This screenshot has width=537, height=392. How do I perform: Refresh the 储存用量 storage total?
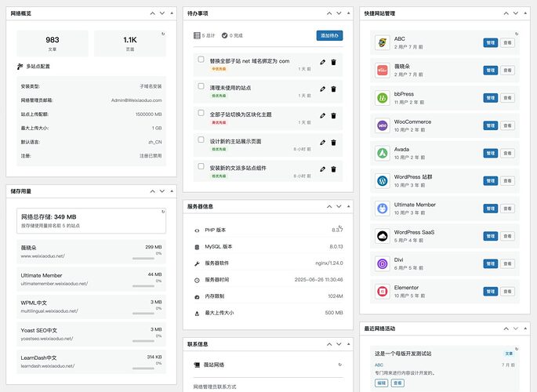click(x=162, y=212)
